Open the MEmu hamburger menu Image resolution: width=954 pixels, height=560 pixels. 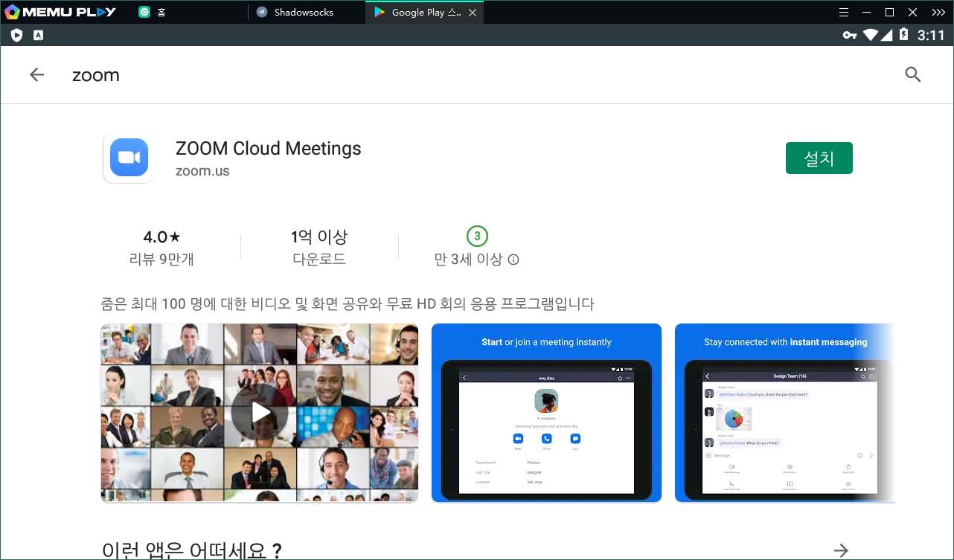pyautogui.click(x=843, y=12)
